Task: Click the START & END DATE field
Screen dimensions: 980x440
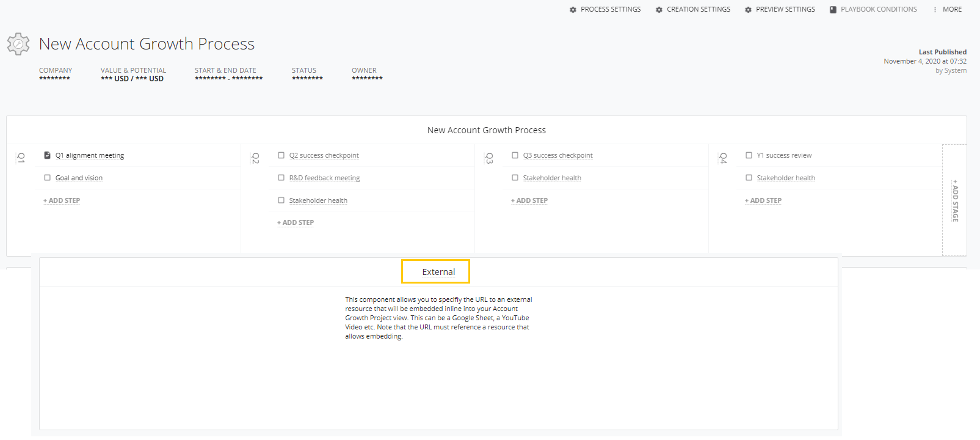Action: pyautogui.click(x=228, y=75)
